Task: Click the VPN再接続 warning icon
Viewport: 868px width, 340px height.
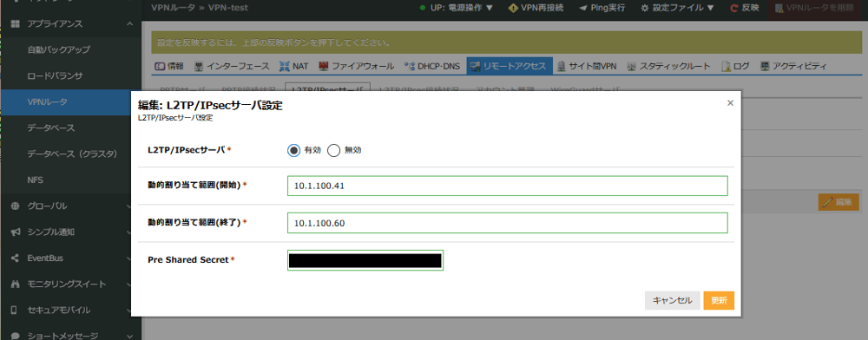Action: tap(513, 9)
